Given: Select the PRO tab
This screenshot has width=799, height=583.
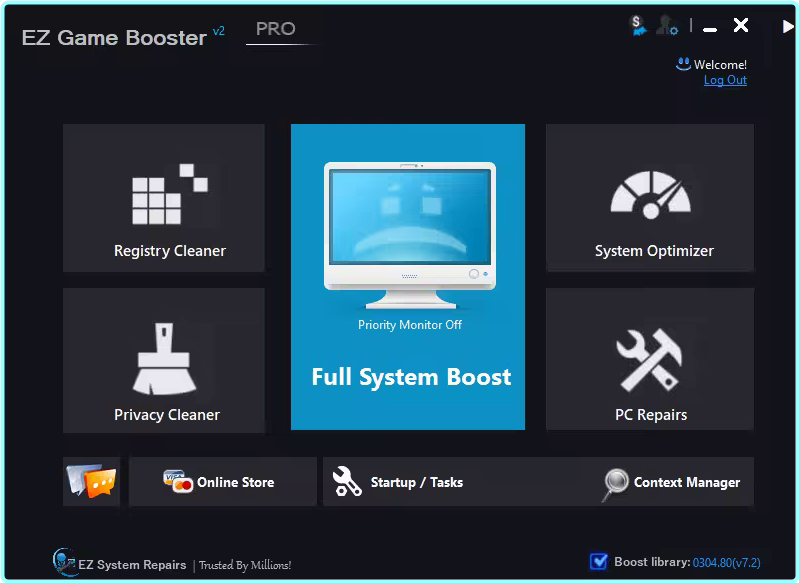Looking at the screenshot, I should point(276,29).
